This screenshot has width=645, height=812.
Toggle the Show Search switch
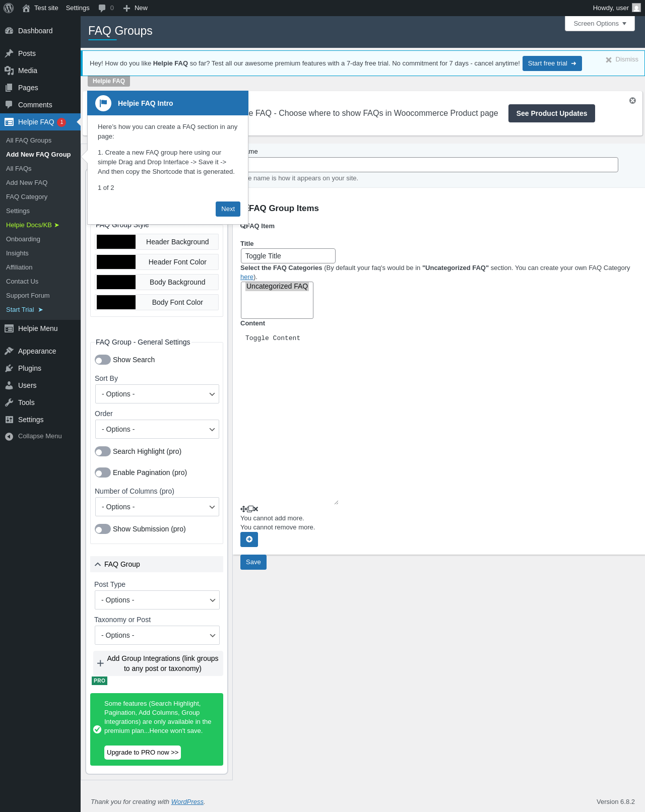coord(103,360)
